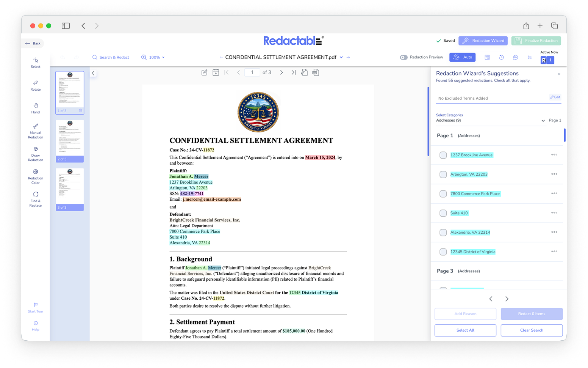The image size is (588, 368).
Task: Click the Back button
Action: (33, 43)
